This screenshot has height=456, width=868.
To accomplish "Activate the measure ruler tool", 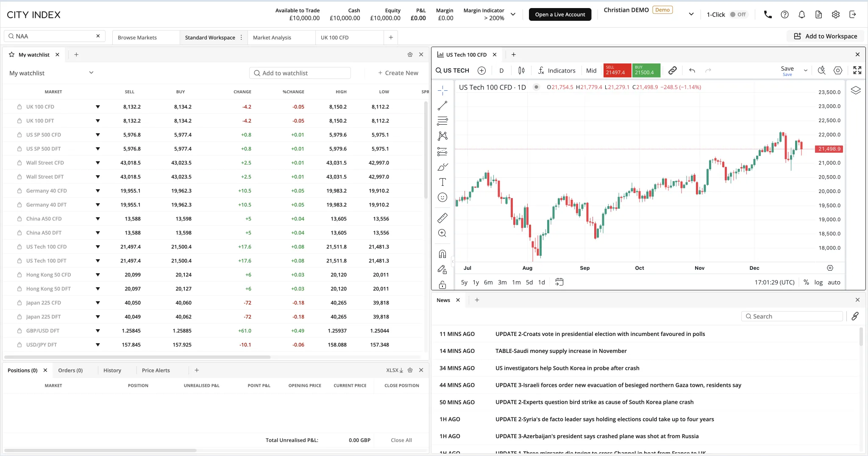I will (443, 218).
